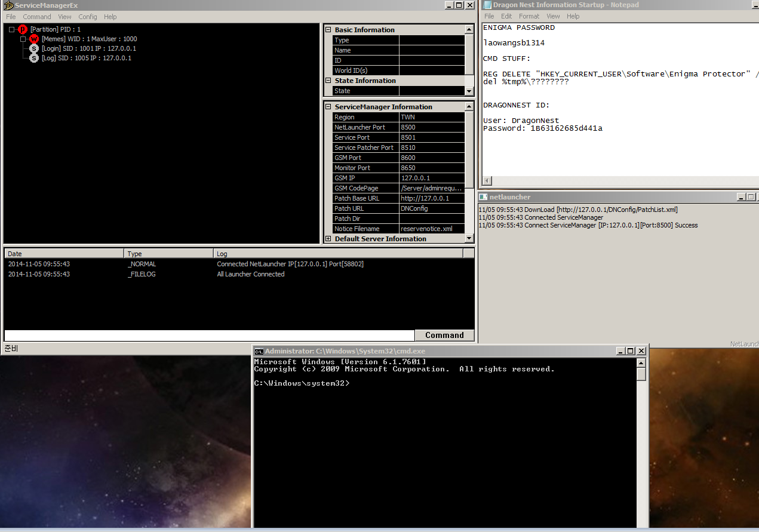Collapse the Memes world tree node
Screen dimensions: 759x532
(x=23, y=39)
